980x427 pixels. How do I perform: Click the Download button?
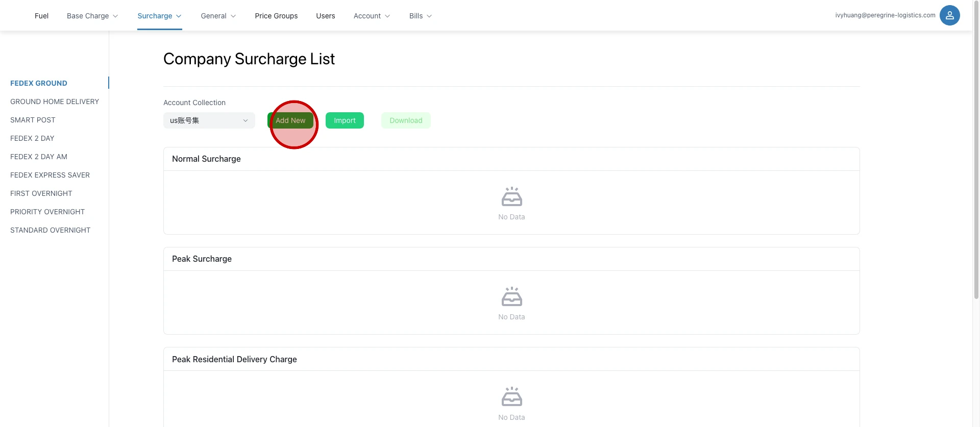point(406,120)
